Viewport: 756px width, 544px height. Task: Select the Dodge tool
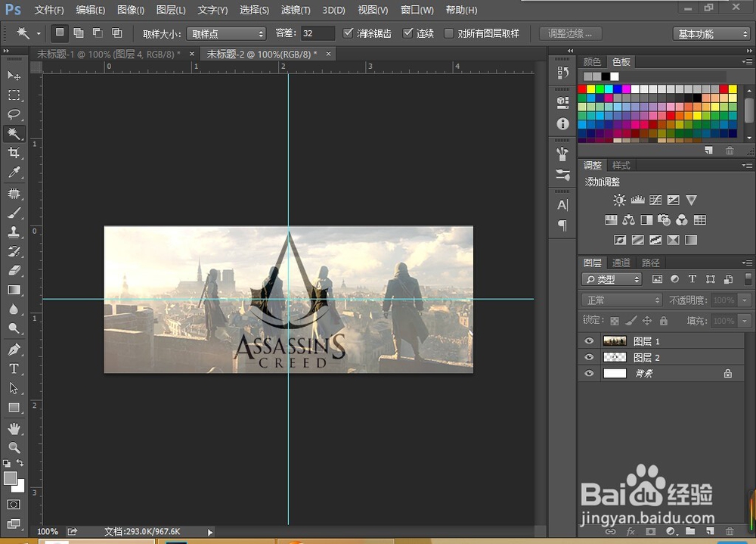coord(14,328)
